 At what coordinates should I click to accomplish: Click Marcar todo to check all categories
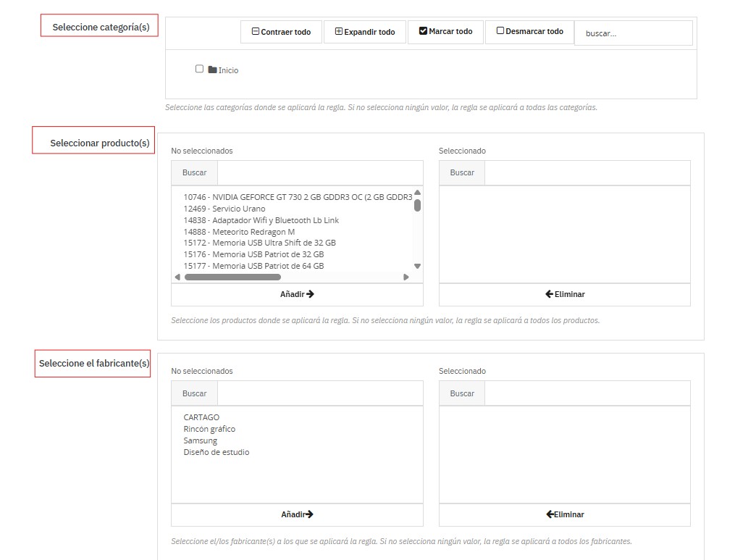(445, 32)
